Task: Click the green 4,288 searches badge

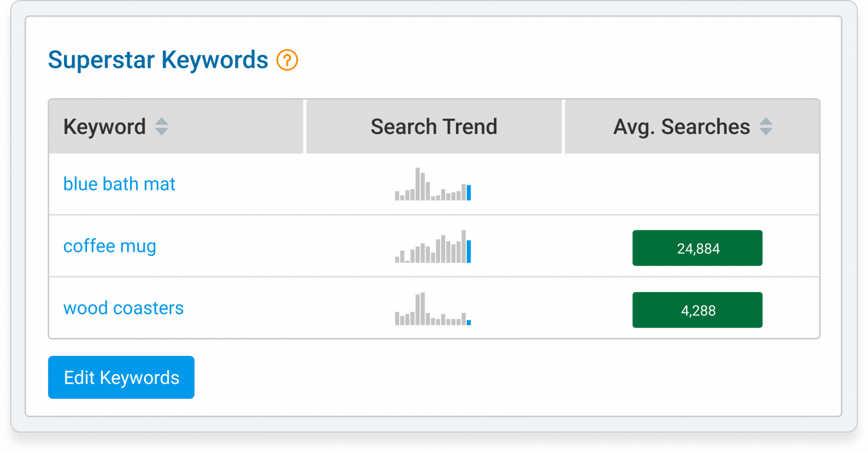Action: pyautogui.click(x=697, y=310)
